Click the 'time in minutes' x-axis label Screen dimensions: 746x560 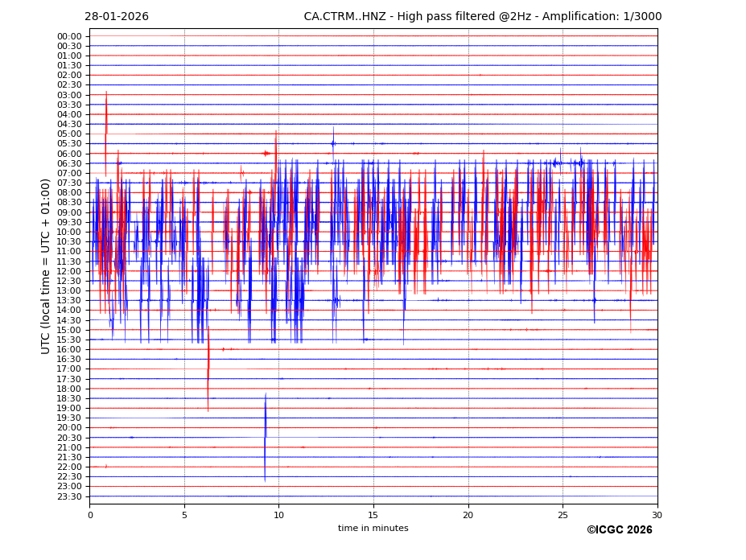[373, 529]
